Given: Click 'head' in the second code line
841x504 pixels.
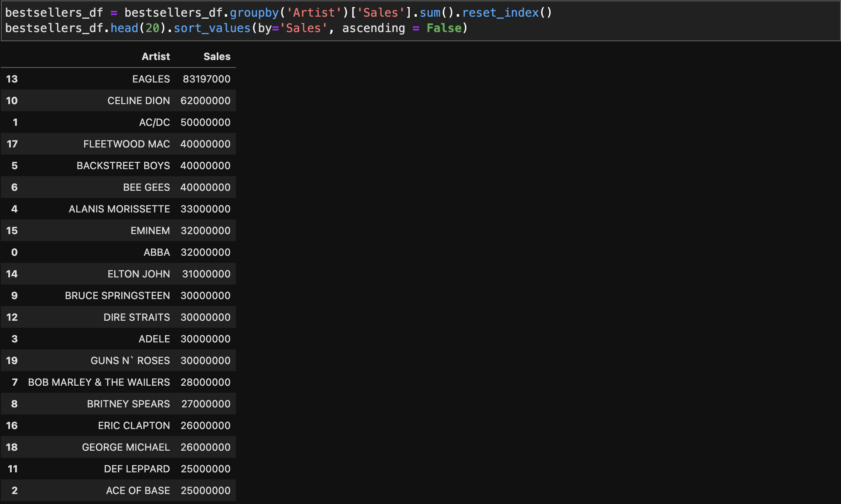Looking at the screenshot, I should click(124, 28).
